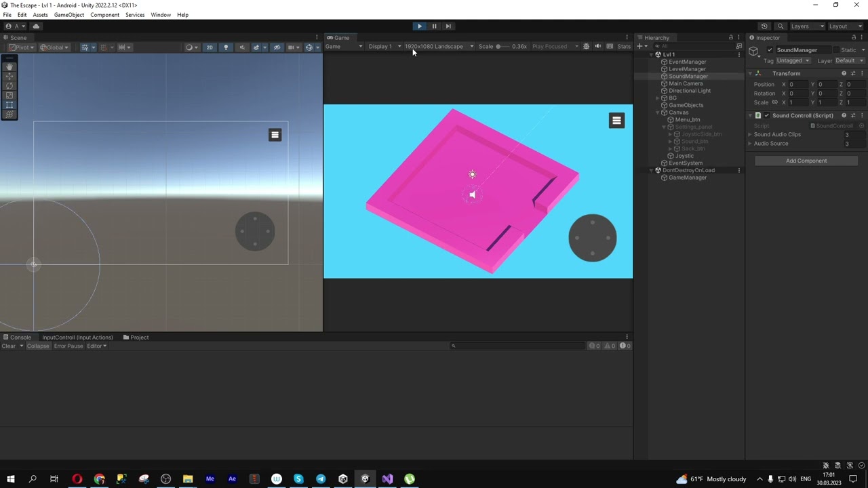Select EventManager in Hierarchy
Image resolution: width=868 pixels, height=488 pixels.
[687, 62]
